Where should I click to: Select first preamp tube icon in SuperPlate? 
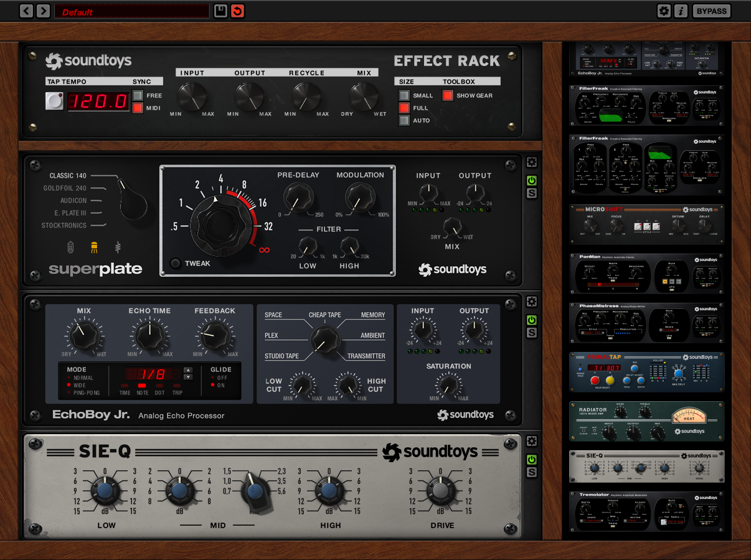(70, 247)
